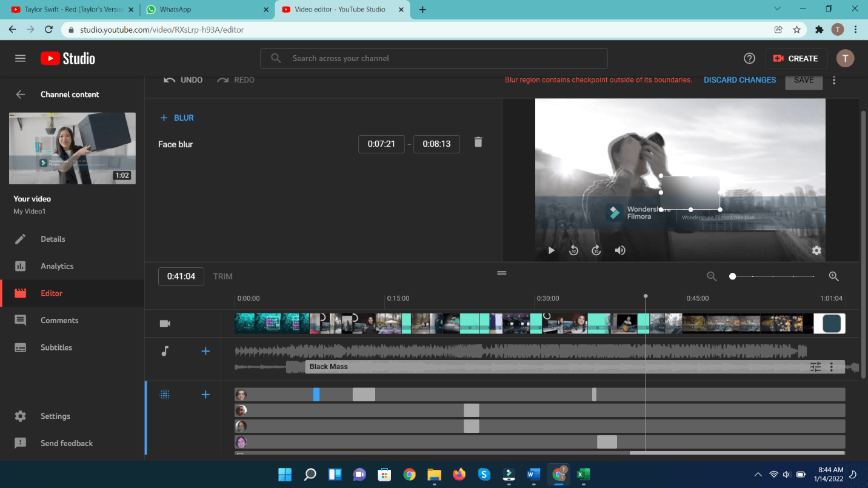Edit the blur start time 0:07:21

[381, 144]
